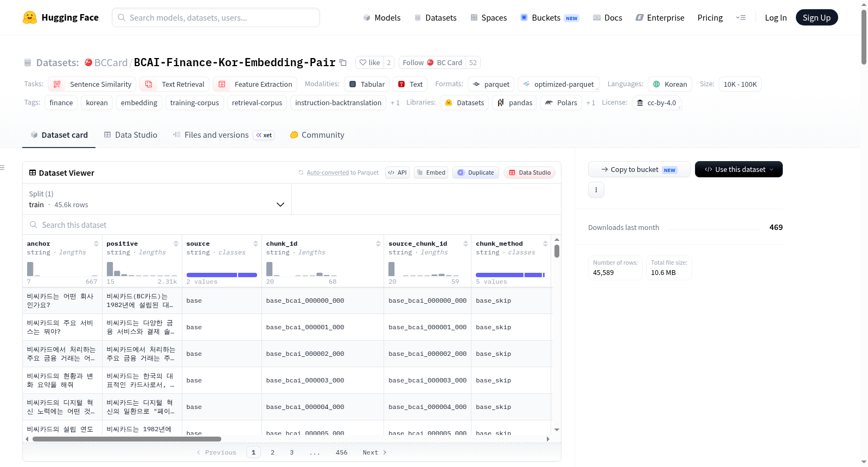
Task: Click the Embed button
Action: (x=431, y=172)
